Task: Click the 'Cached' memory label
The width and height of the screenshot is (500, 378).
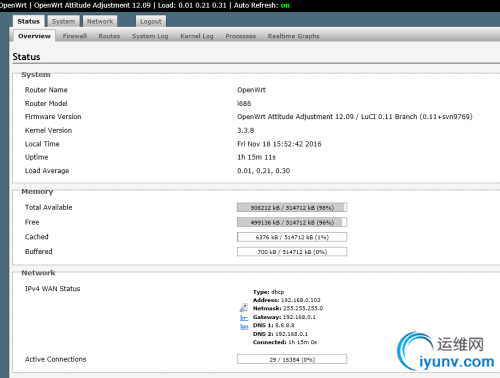Action: pyautogui.click(x=37, y=237)
